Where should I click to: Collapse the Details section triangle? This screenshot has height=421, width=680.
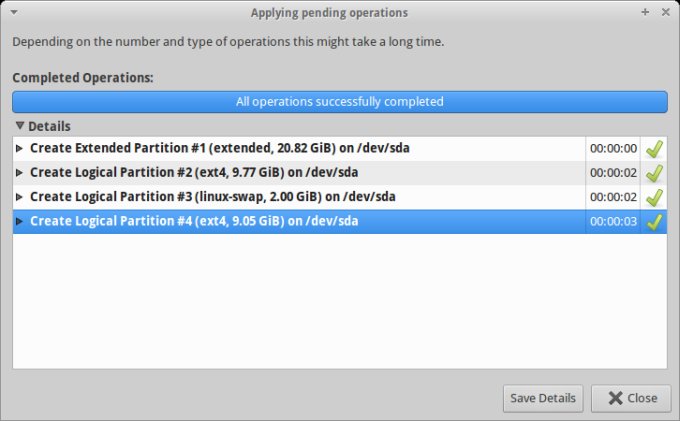[x=20, y=126]
